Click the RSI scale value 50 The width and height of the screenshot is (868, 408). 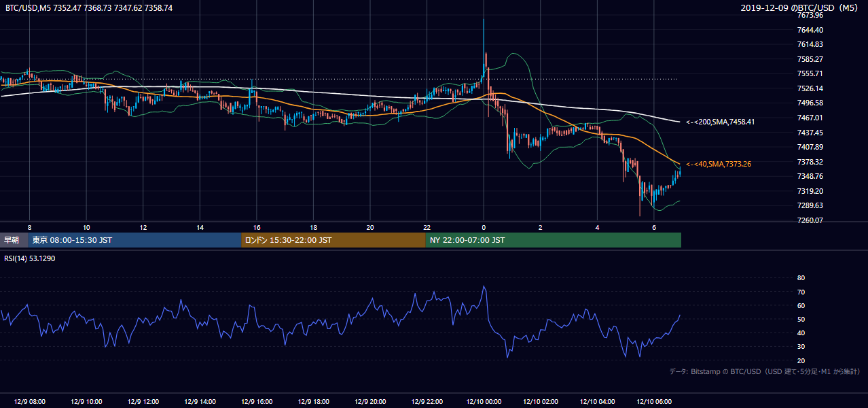pos(801,319)
